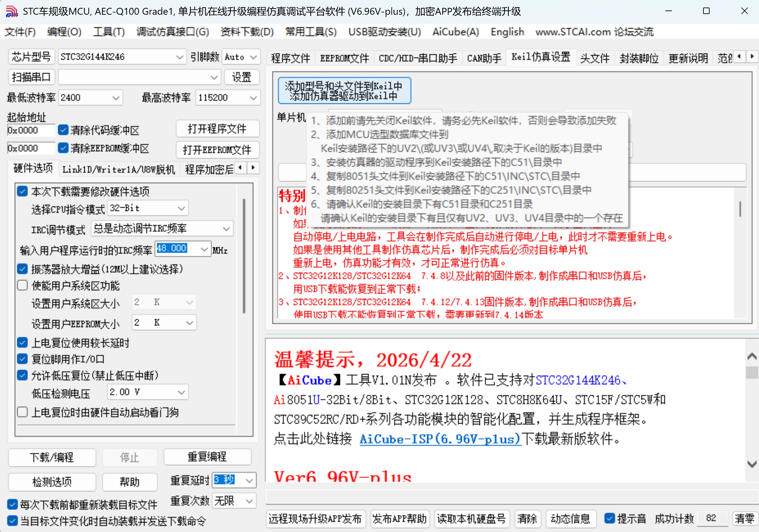
Task: Click 扫描串口 button
Action: [x=31, y=77]
